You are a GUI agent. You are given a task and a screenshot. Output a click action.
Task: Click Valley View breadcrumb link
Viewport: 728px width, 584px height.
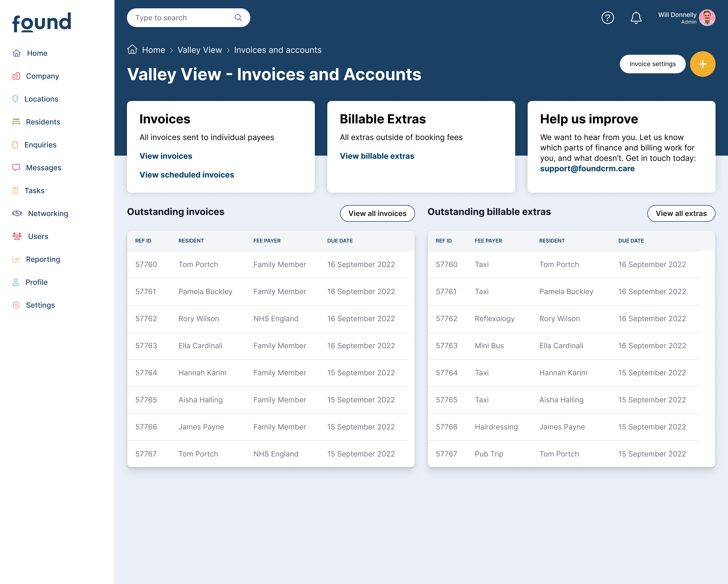[x=199, y=50]
